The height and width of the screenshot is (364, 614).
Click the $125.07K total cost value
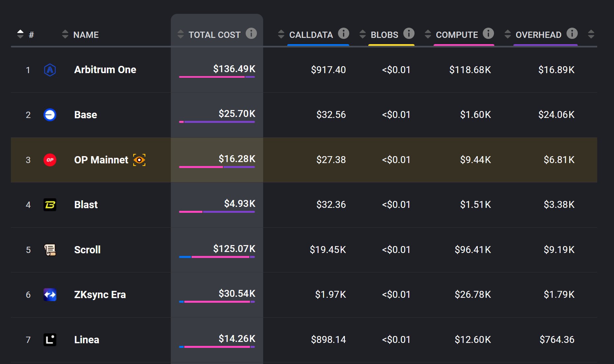234,249
